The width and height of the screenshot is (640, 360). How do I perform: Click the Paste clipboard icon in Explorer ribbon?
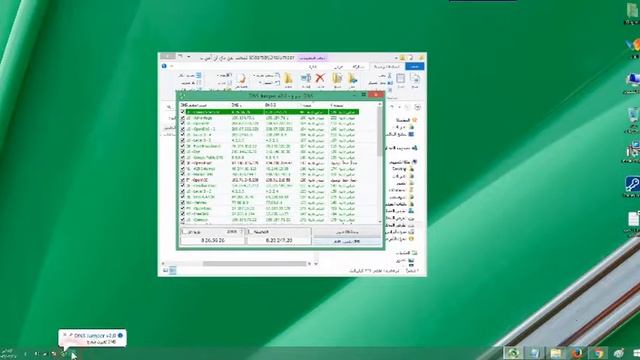click(400, 78)
